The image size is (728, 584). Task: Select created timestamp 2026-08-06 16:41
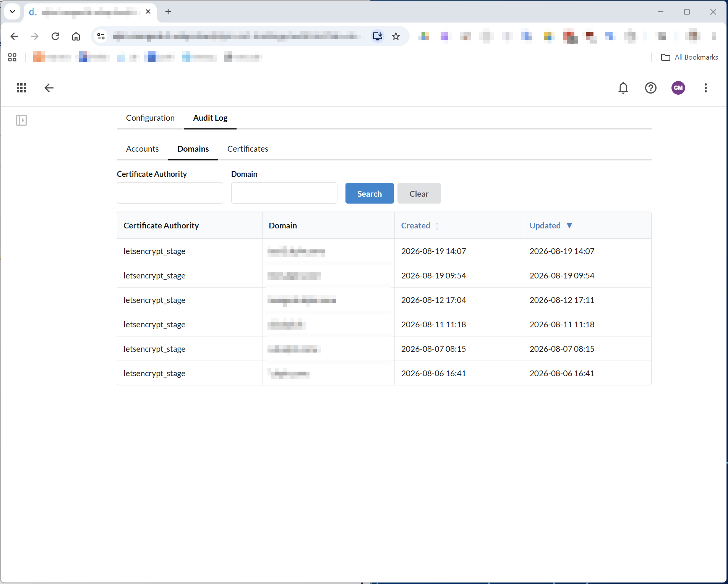[x=434, y=374]
